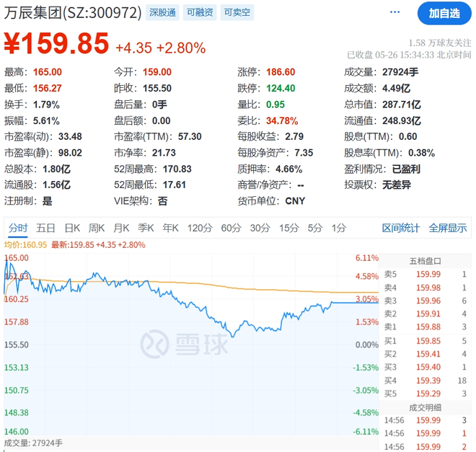Viewport: 476px width, 452px height.
Task: Click the 卖1 row in the order book
Action: [426, 327]
